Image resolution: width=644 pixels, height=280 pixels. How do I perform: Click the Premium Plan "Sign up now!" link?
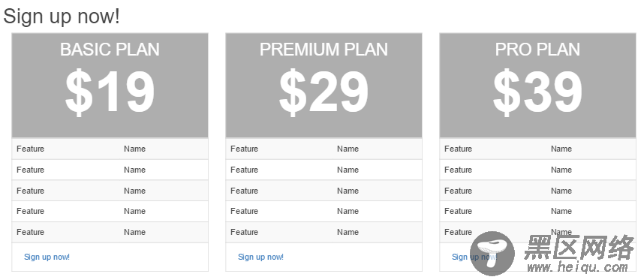pos(260,257)
